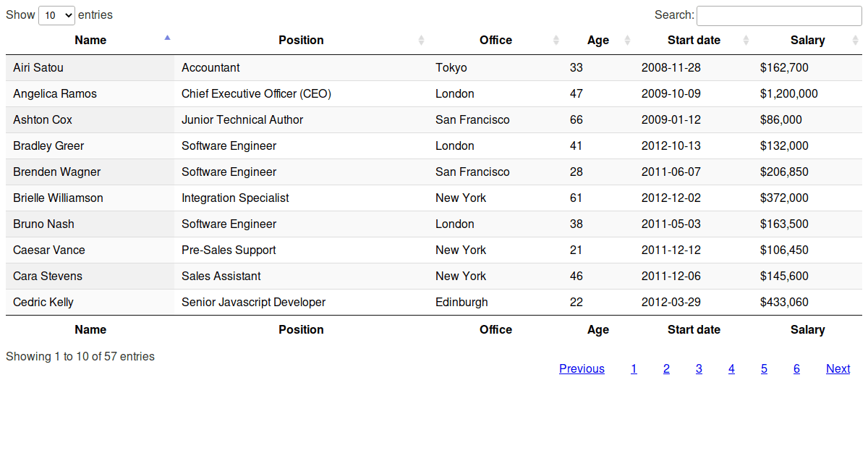
Task: Navigate to page 5
Action: tap(764, 369)
